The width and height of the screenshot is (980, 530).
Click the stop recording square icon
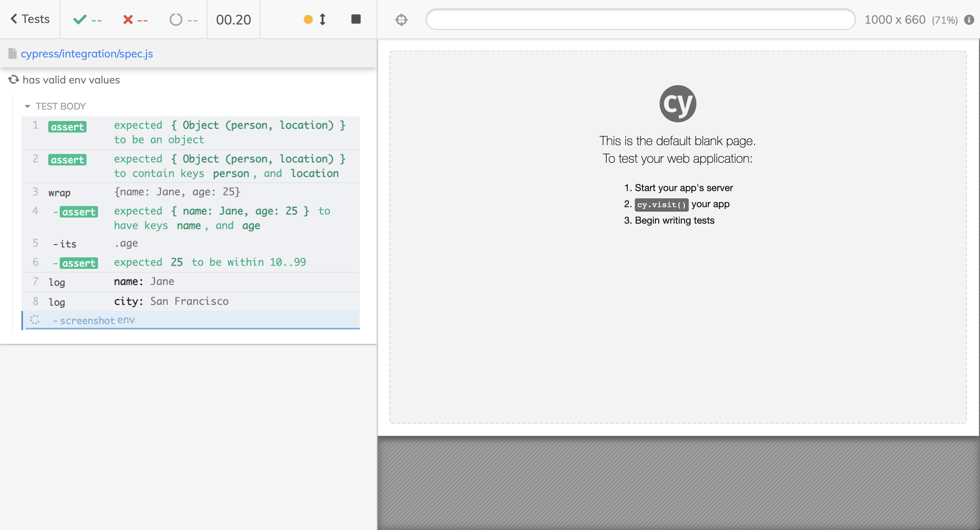[x=356, y=20]
